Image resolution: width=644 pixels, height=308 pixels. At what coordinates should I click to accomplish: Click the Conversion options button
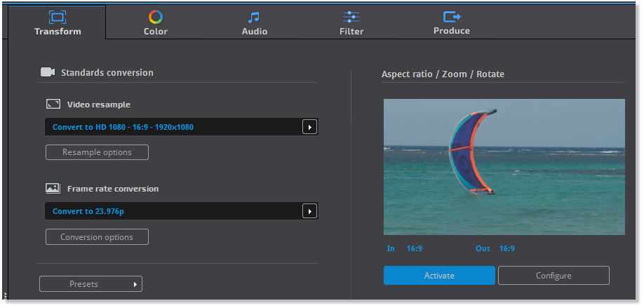97,237
